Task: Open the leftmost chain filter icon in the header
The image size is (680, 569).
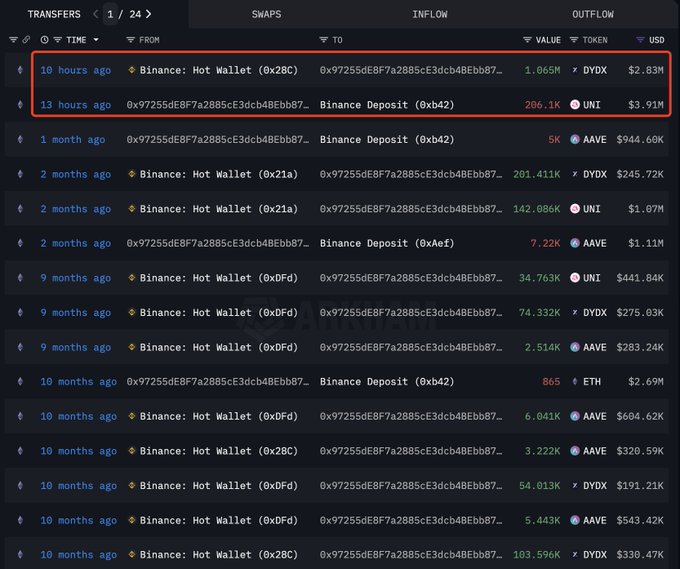Action: 13,40
